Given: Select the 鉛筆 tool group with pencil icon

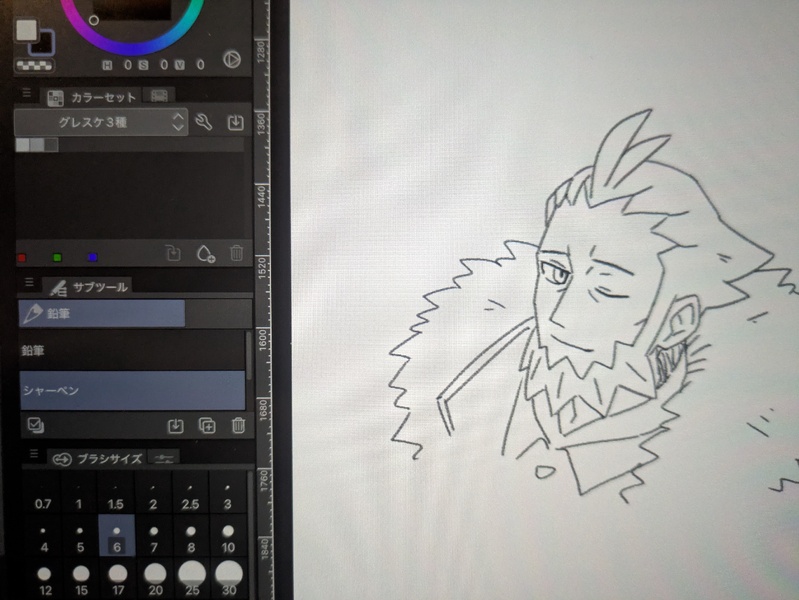Looking at the screenshot, I should coord(102,313).
